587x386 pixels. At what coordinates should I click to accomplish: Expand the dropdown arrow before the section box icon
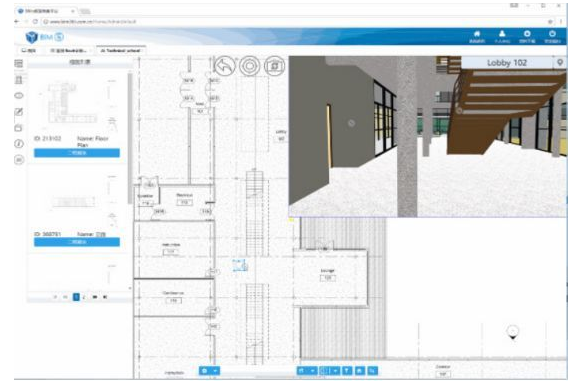312,371
